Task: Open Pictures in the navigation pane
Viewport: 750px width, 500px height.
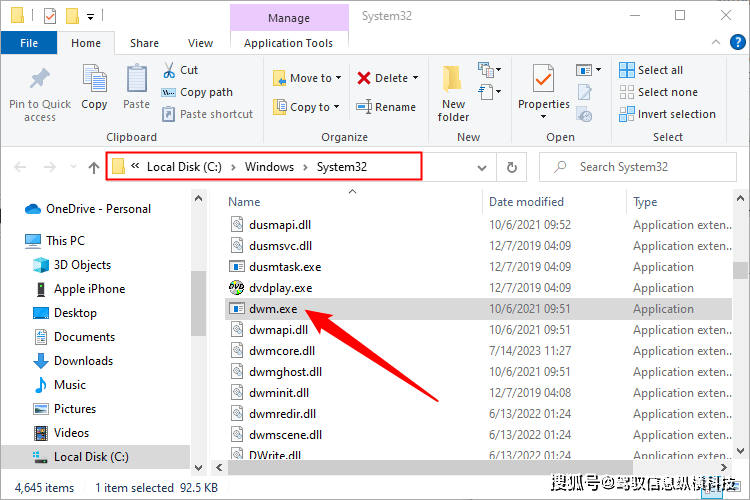Action: 65,409
